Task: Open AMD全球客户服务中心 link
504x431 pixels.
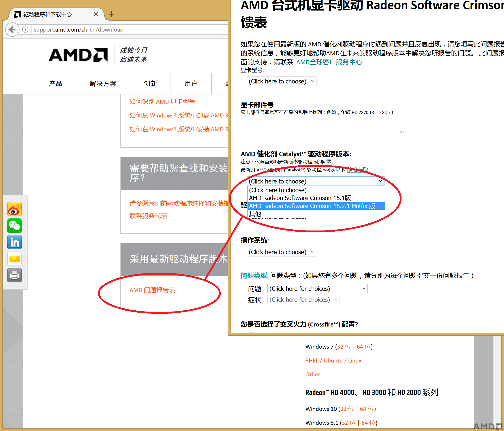Action: [x=329, y=62]
